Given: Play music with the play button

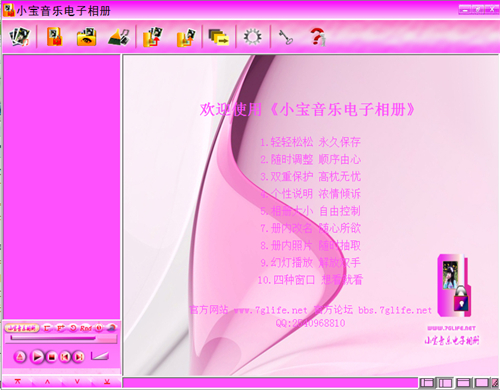Looking at the screenshot, I should [x=37, y=357].
